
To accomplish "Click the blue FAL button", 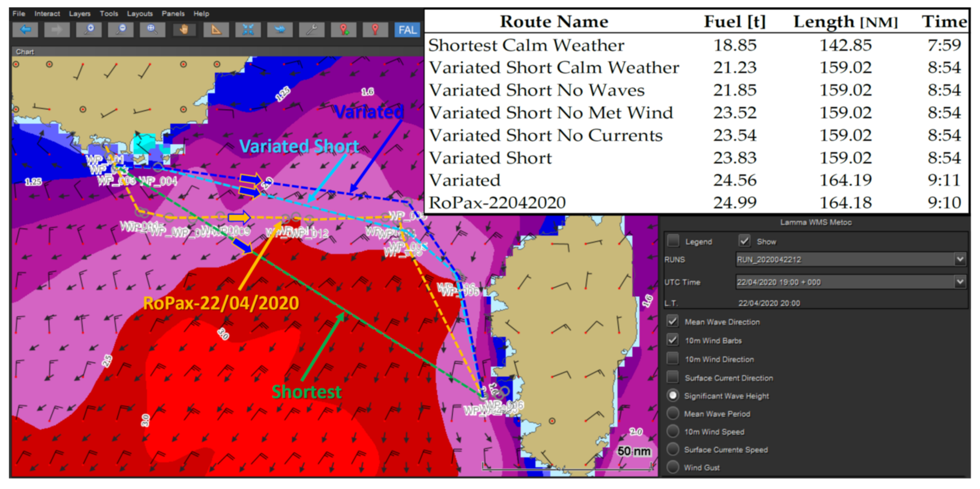I will [x=407, y=30].
